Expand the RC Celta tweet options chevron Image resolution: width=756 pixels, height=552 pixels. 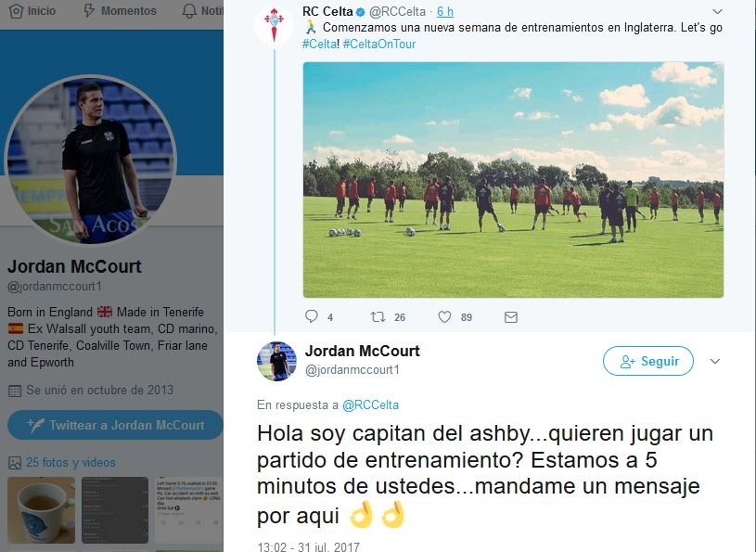[717, 11]
